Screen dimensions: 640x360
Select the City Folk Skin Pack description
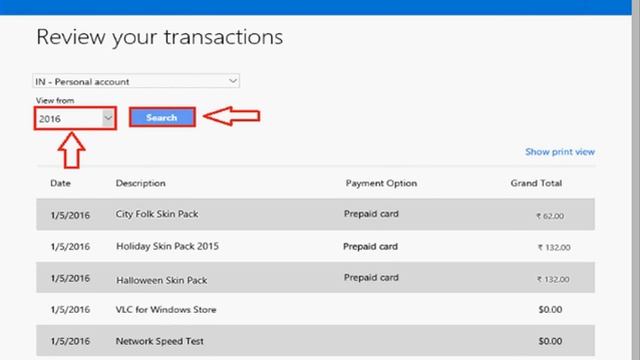pos(157,214)
